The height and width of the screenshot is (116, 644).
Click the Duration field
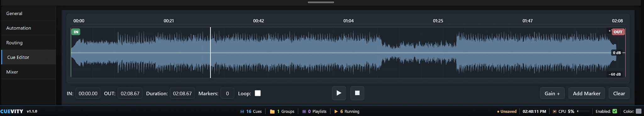(x=182, y=93)
